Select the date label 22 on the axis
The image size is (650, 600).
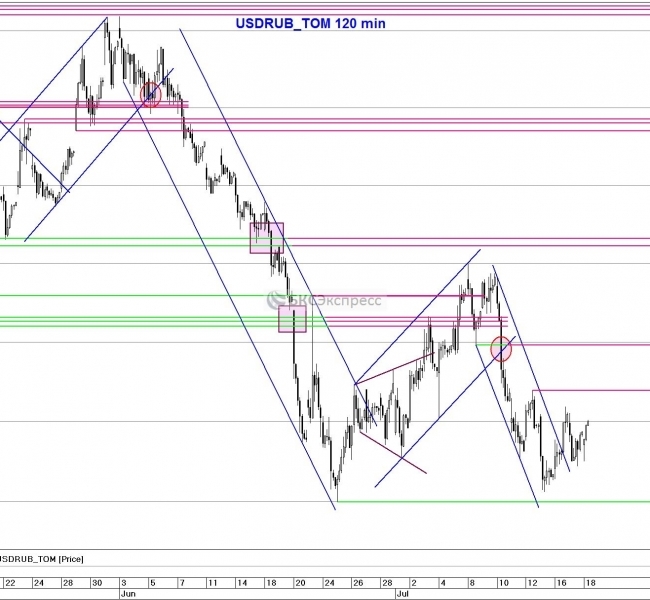click(10, 583)
